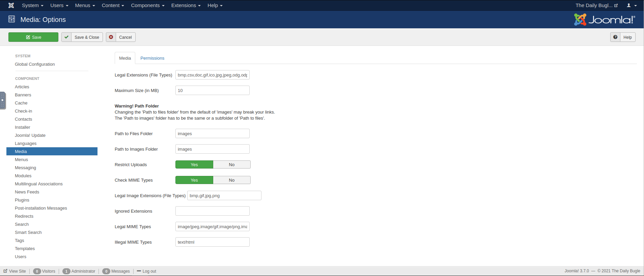644x276 pixels.
Task: Switch to the Permissions tab
Action: click(x=152, y=58)
